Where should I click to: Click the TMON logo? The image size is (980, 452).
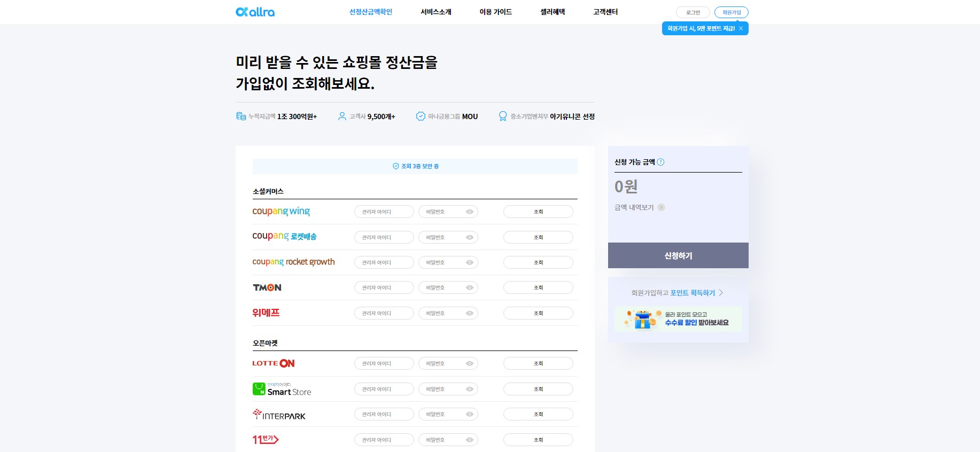[267, 287]
